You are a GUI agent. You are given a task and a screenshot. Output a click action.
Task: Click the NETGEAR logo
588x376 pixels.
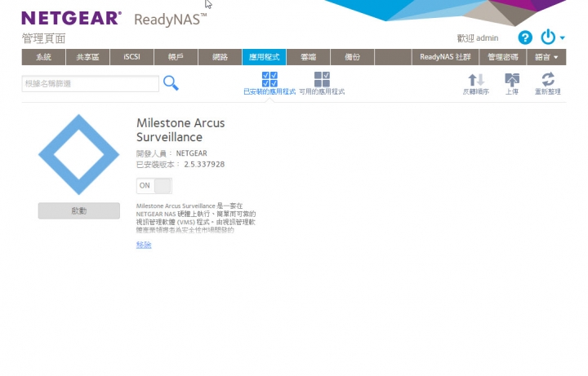tap(72, 18)
